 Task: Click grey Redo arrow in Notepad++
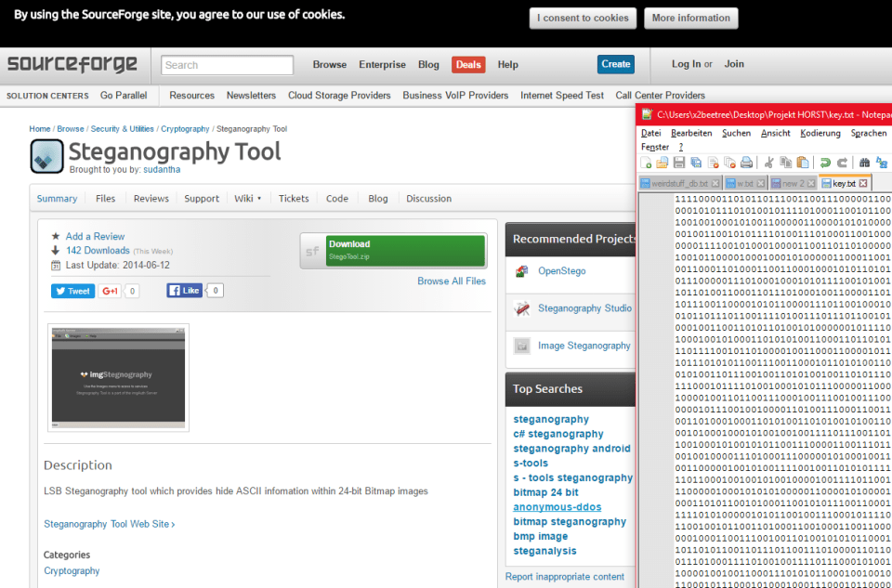click(843, 163)
